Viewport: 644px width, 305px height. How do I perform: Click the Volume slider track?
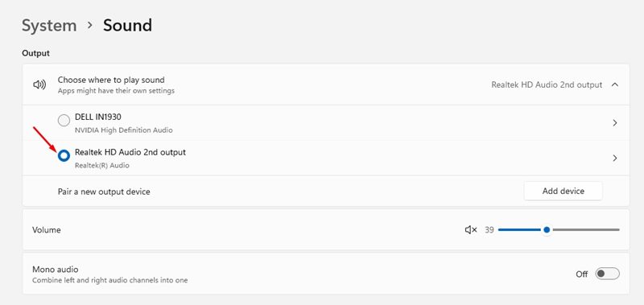(559, 230)
